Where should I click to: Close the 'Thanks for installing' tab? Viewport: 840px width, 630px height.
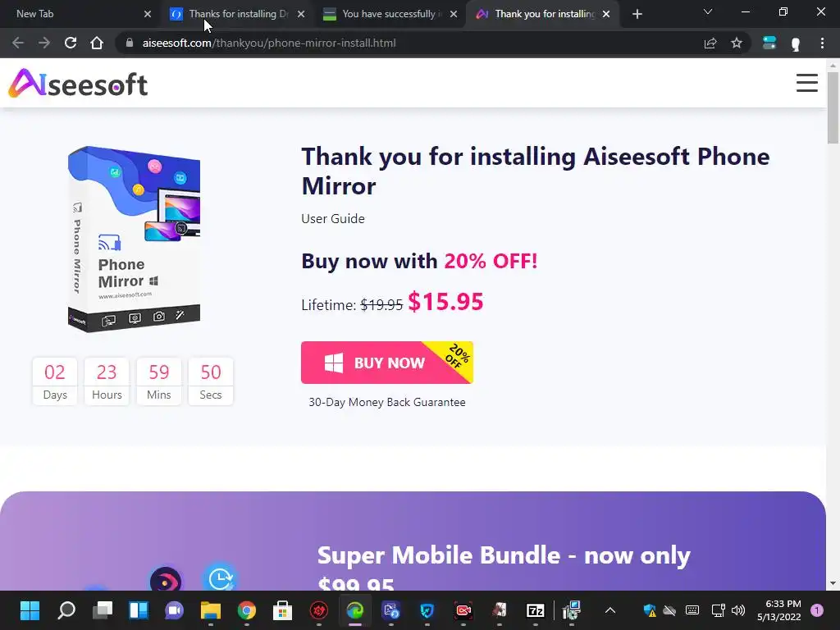tap(301, 14)
